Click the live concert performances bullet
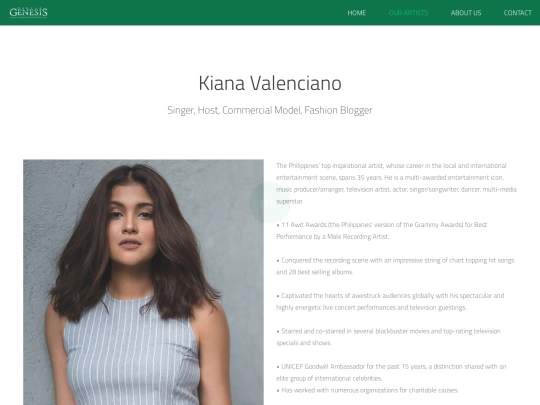This screenshot has height=405, width=540. tap(390, 301)
